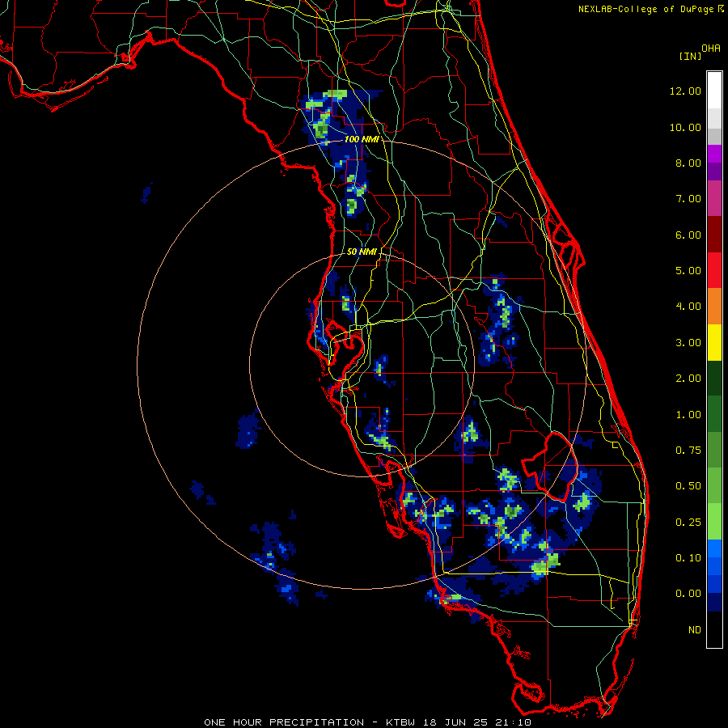Click the 18 JUN 25 date text
Screen dimensions: 728x728
coord(455,722)
